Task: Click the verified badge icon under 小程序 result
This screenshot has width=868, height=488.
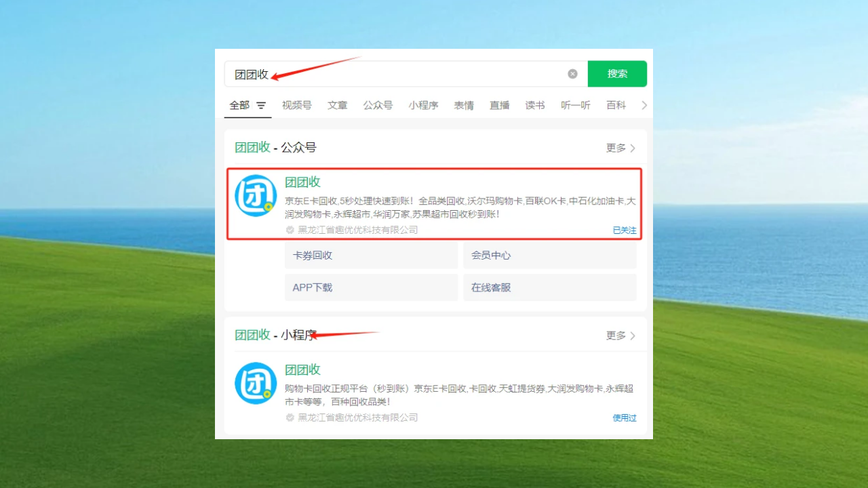Action: click(290, 418)
